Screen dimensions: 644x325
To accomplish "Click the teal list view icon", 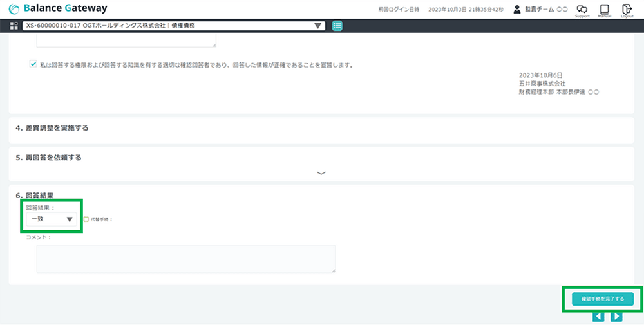I will [337, 26].
